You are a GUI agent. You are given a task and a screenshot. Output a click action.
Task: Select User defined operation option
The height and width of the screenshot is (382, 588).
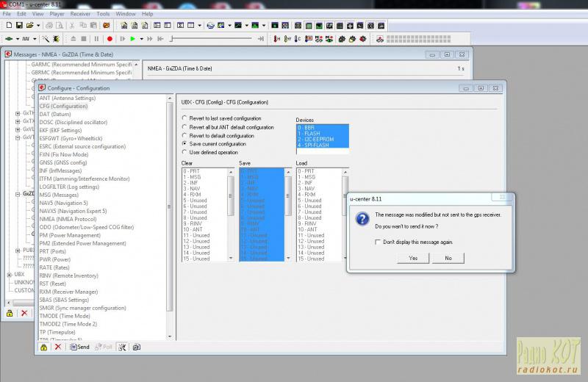184,152
